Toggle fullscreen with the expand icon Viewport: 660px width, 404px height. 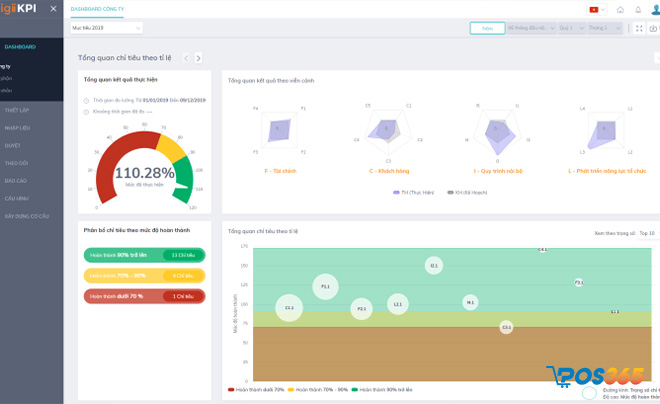639,28
